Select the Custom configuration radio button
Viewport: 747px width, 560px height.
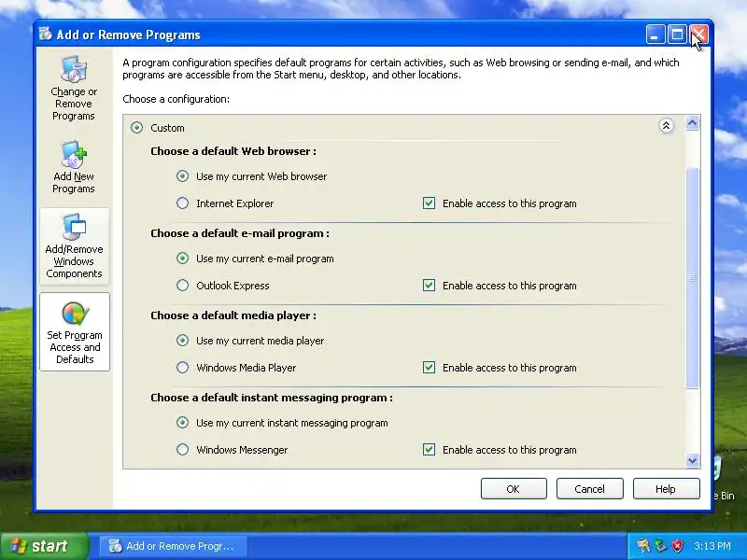[136, 128]
